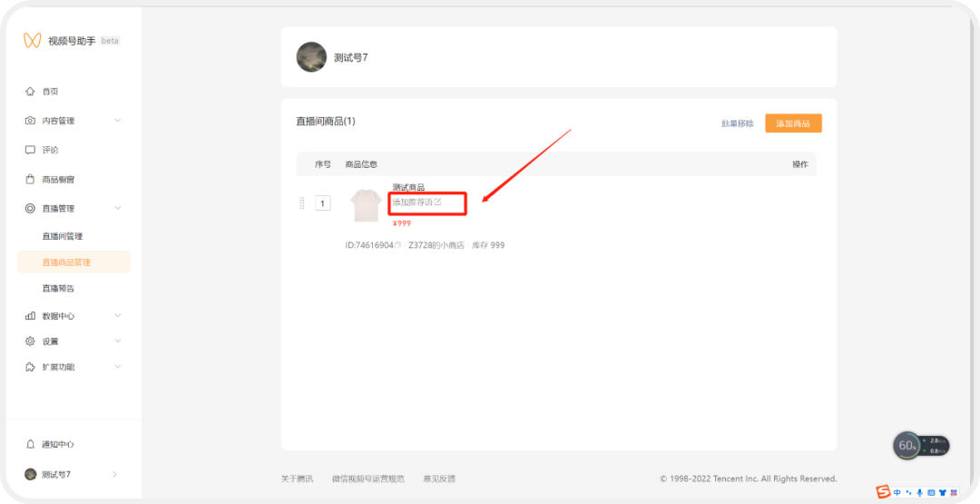The image size is (980, 504).
Task: Click the product name 测试商品
Action: pyautogui.click(x=408, y=188)
